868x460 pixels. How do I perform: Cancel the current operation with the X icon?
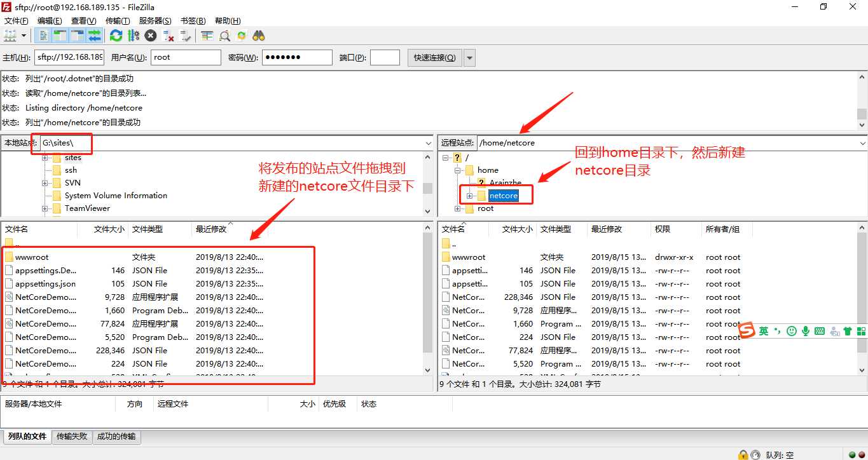[151, 36]
